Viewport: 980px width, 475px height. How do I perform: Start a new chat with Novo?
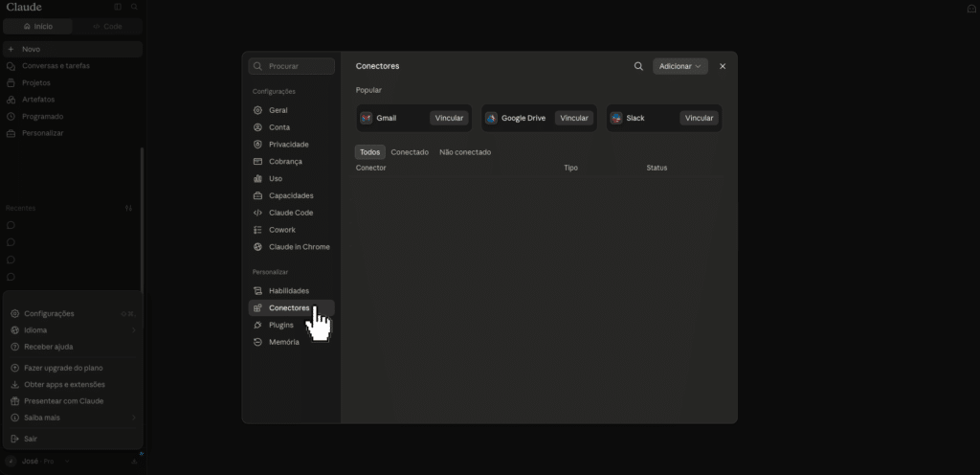[x=73, y=50]
